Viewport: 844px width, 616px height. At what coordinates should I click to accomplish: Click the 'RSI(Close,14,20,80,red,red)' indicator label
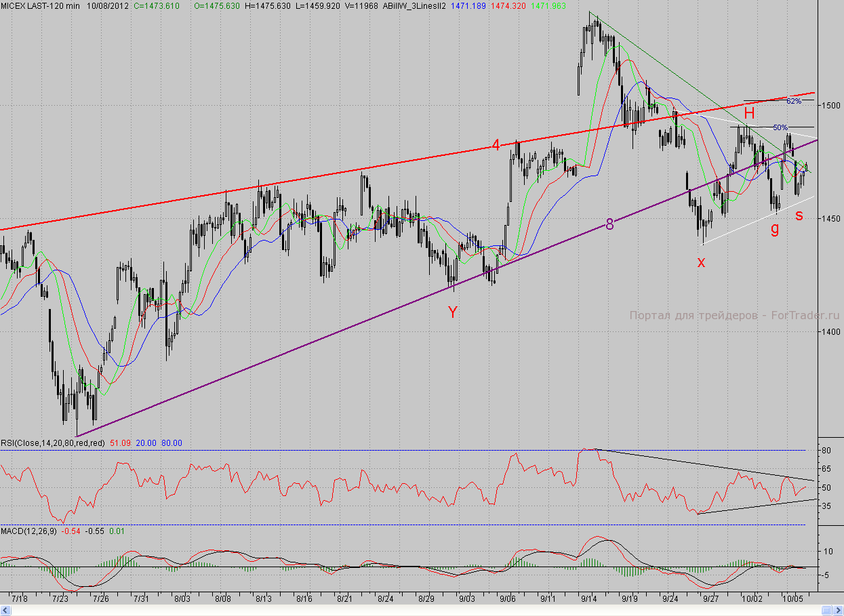[x=52, y=443]
